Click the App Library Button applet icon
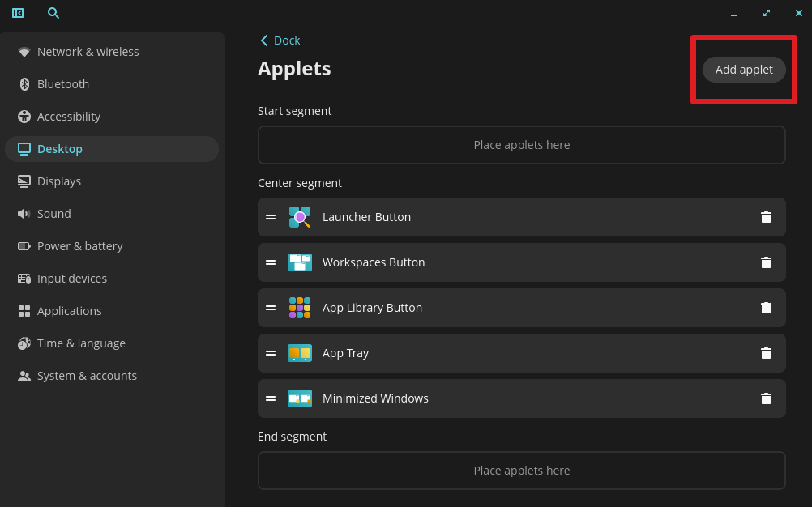 299,308
